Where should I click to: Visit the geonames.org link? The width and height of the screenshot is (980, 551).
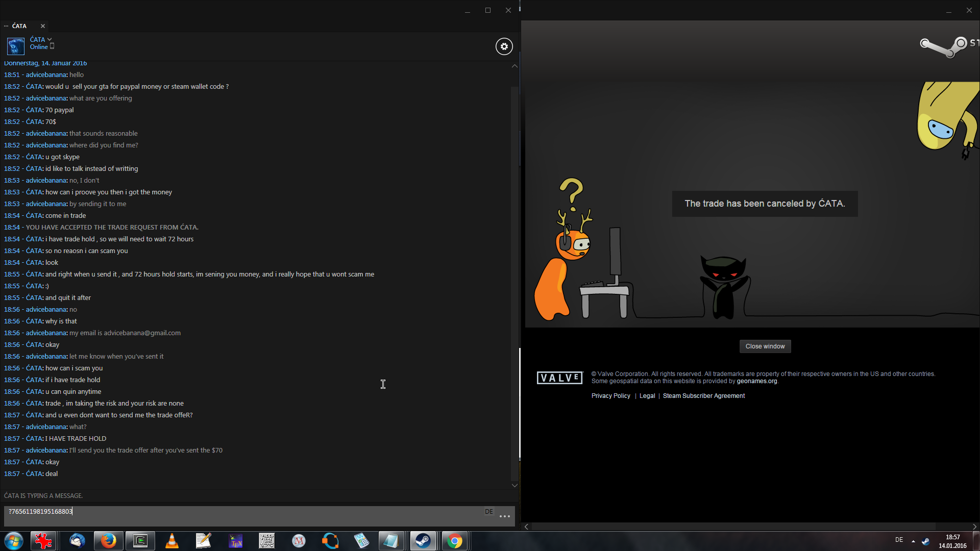(x=756, y=381)
